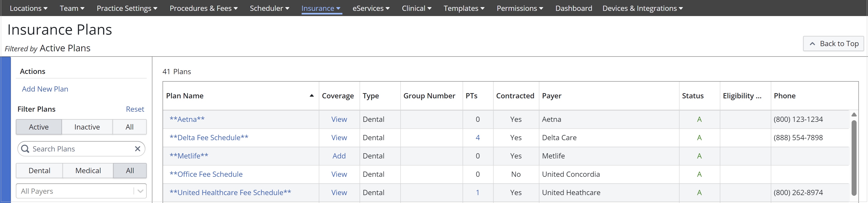Reset the plan filters
The width and height of the screenshot is (868, 203).
(x=135, y=109)
